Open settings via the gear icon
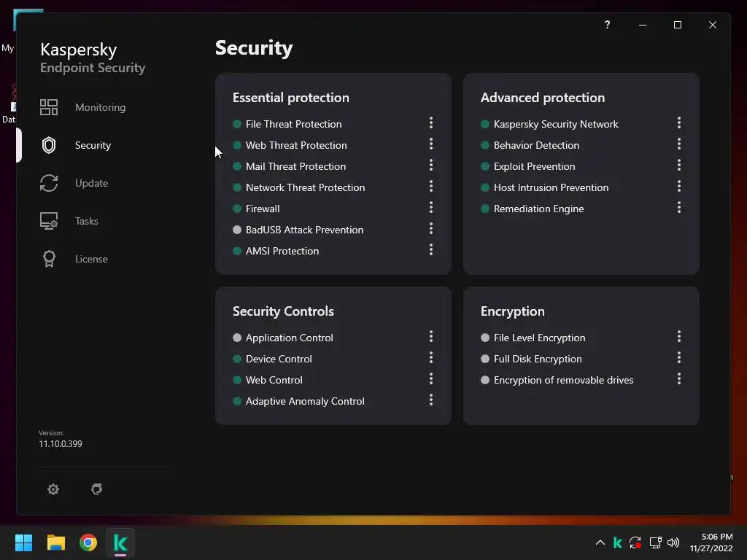The width and height of the screenshot is (747, 560). (53, 489)
